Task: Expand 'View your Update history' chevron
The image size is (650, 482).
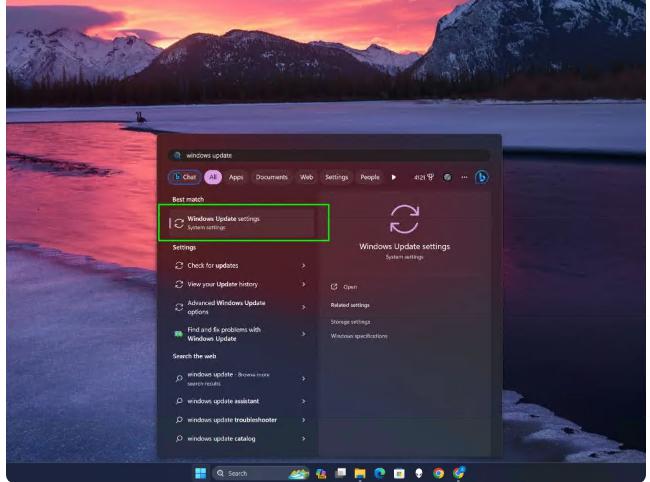Action: (303, 284)
